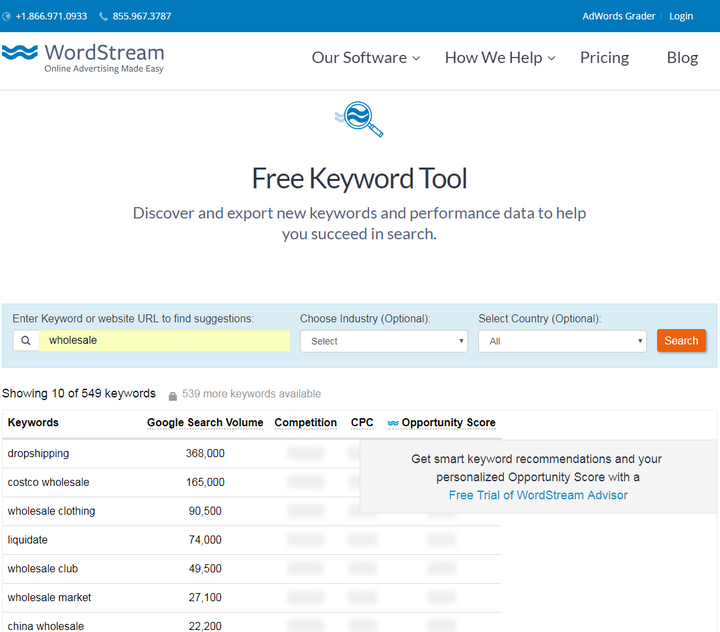Click the WordStream wave logo icon

click(20, 52)
